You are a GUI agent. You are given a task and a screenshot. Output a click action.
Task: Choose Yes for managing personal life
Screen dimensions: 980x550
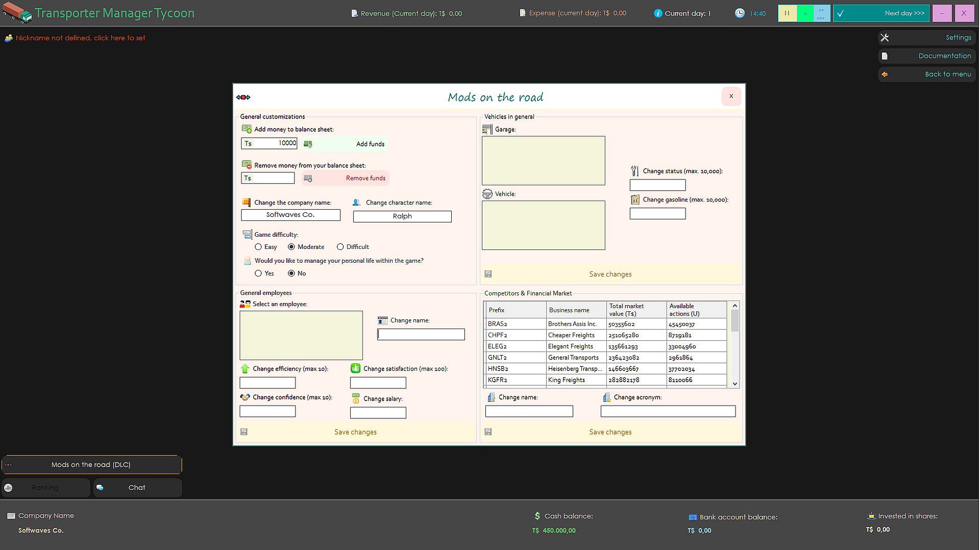pyautogui.click(x=258, y=273)
